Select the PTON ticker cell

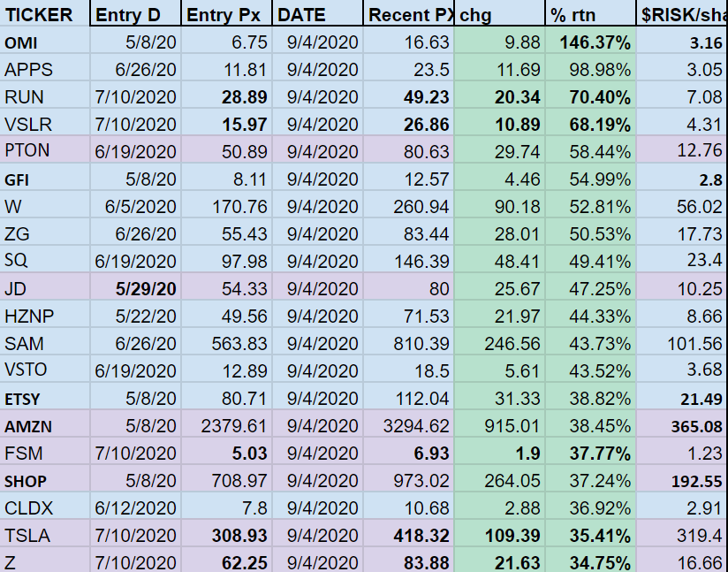click(x=44, y=149)
